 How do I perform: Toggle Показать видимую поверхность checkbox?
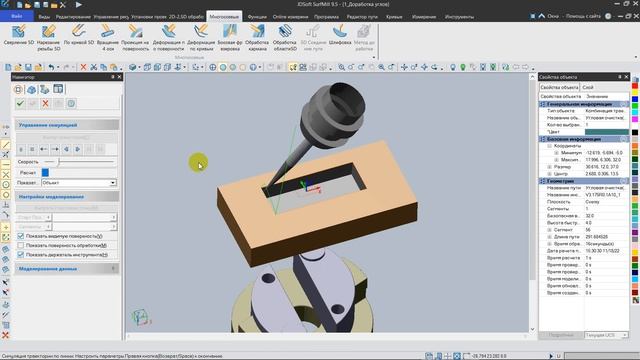[21, 236]
